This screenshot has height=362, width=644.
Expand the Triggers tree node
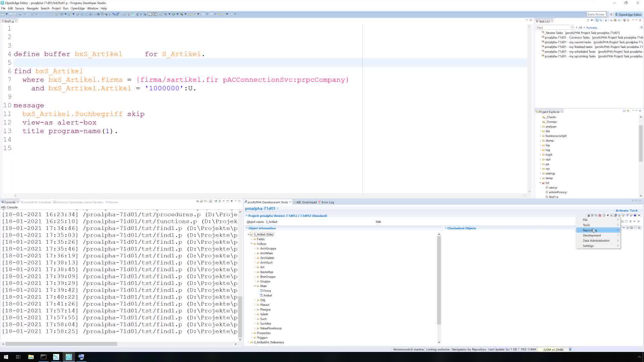click(252, 338)
